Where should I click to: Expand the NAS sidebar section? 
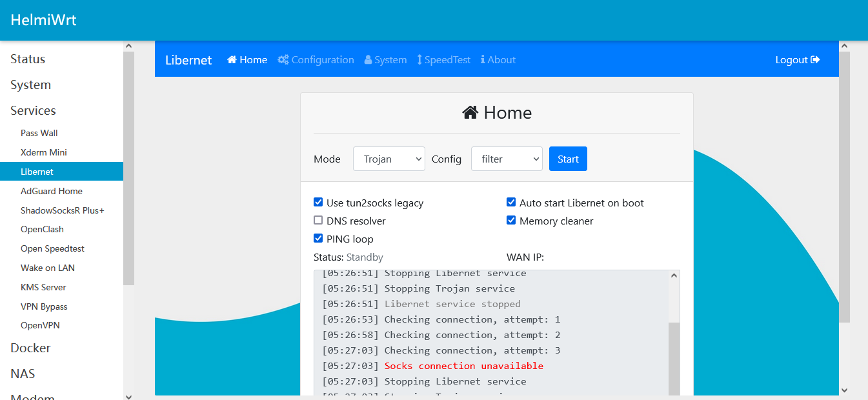[23, 374]
